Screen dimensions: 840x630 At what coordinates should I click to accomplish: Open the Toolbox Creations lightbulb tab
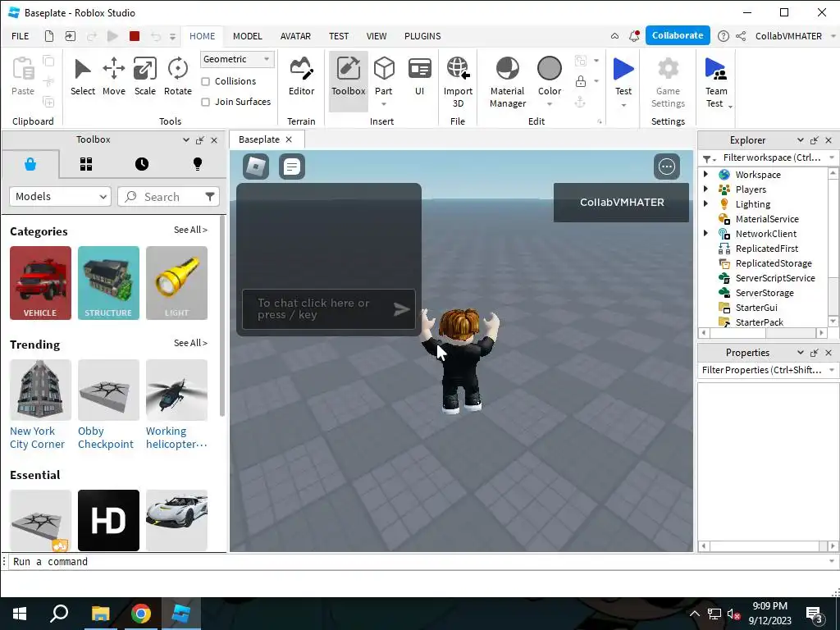197,164
